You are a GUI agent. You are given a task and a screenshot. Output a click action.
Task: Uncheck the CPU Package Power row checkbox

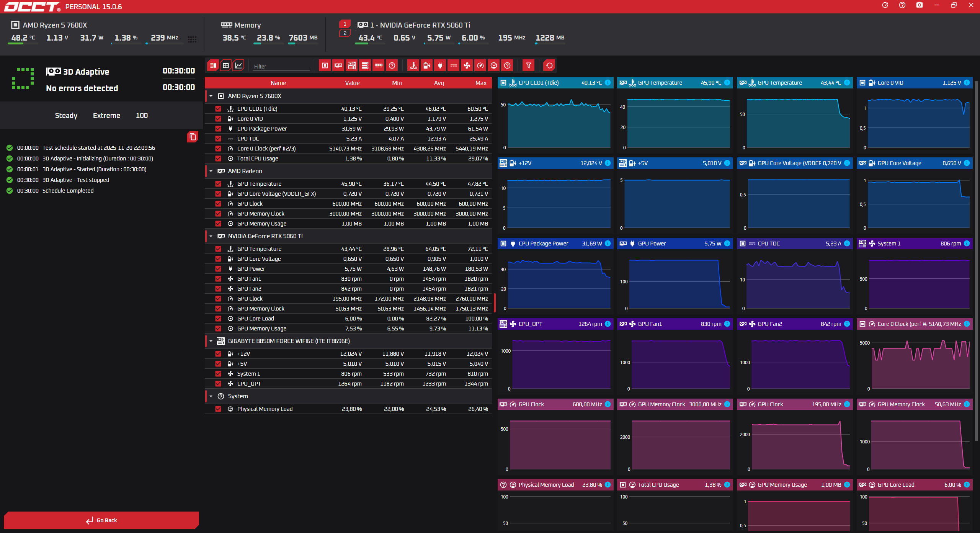click(218, 129)
